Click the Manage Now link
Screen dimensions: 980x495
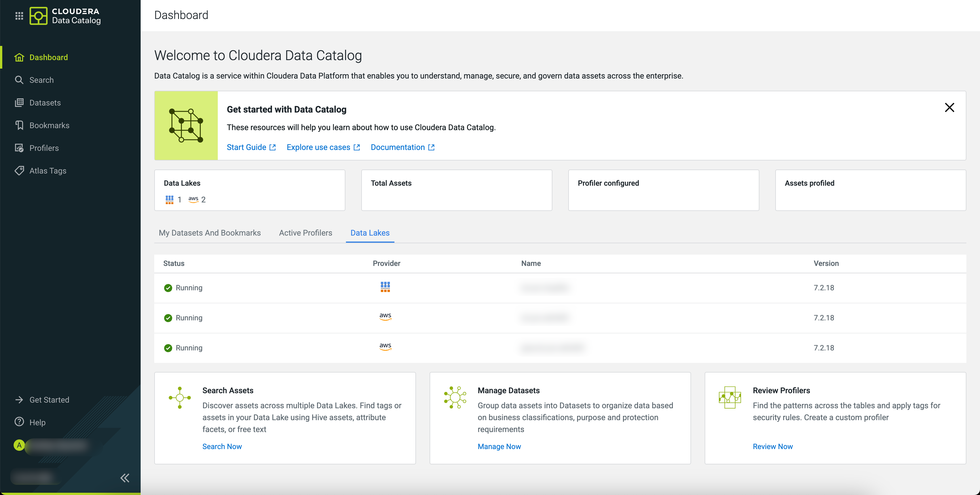click(499, 446)
